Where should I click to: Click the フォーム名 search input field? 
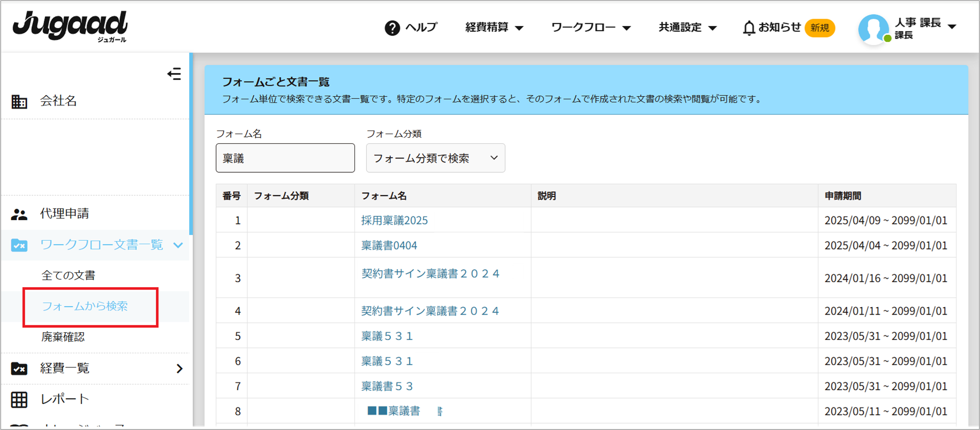285,158
